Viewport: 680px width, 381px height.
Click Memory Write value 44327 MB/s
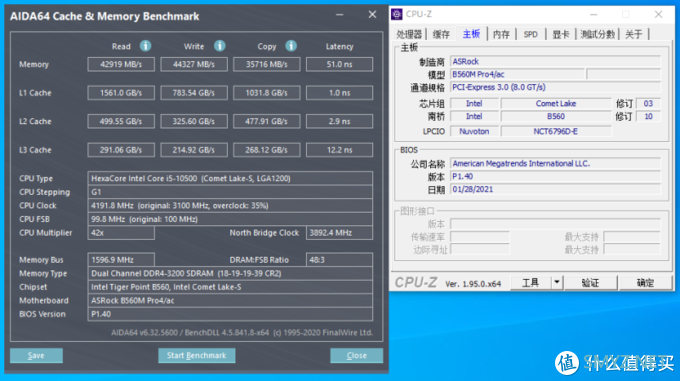coord(194,64)
